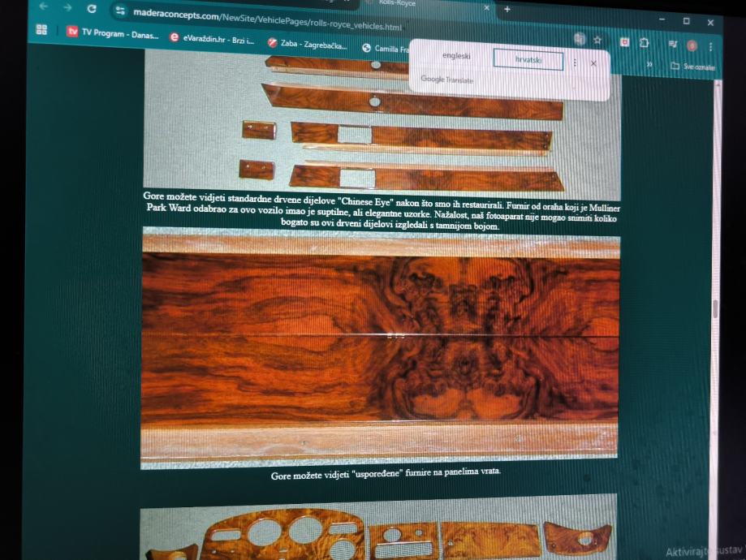Open the Camilla bookmark
The width and height of the screenshot is (746, 560).
(x=386, y=48)
